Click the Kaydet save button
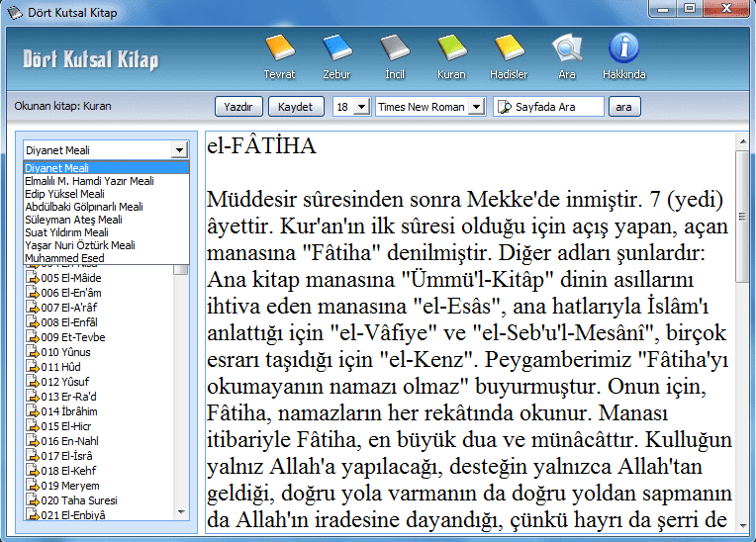Viewport: 756px width, 542px height. [x=296, y=107]
